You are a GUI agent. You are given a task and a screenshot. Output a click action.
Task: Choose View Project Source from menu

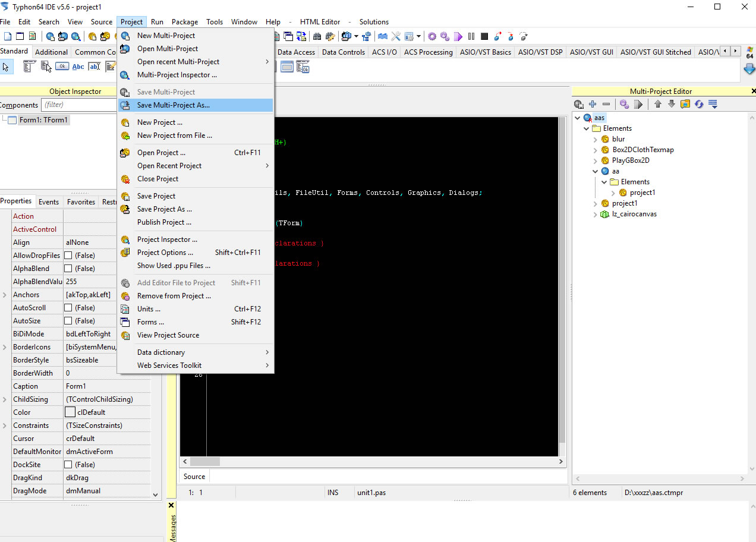click(196, 335)
